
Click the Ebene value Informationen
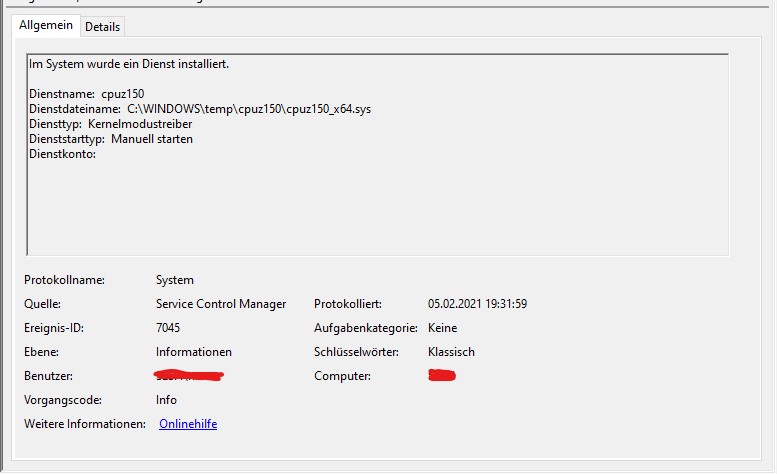tap(194, 352)
